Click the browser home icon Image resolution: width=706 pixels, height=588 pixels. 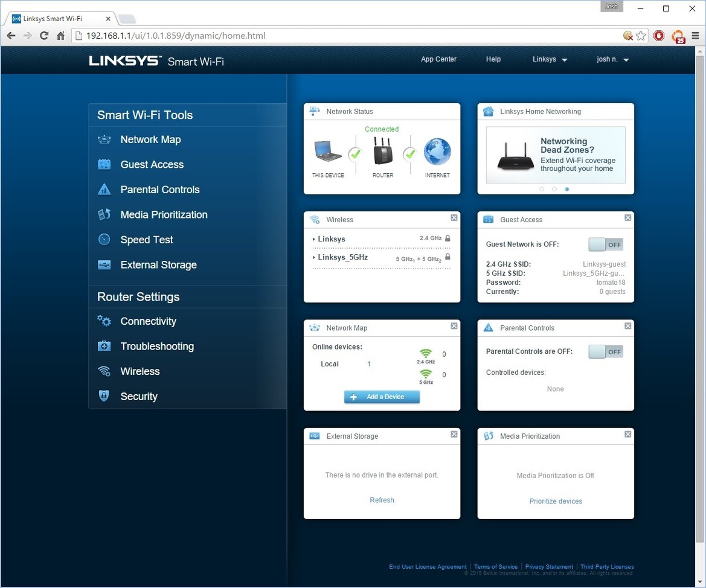61,36
